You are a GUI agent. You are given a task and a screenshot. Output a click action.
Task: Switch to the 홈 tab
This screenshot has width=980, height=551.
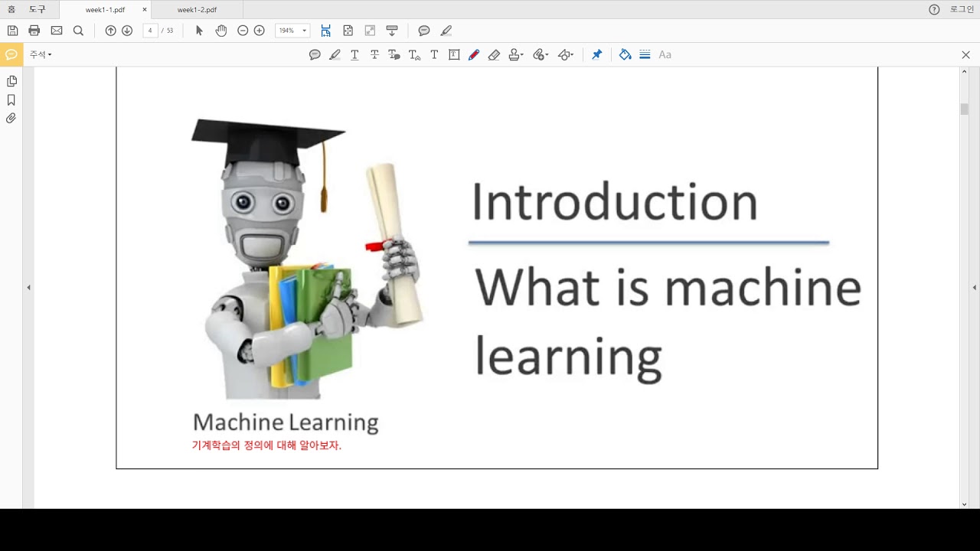click(11, 9)
